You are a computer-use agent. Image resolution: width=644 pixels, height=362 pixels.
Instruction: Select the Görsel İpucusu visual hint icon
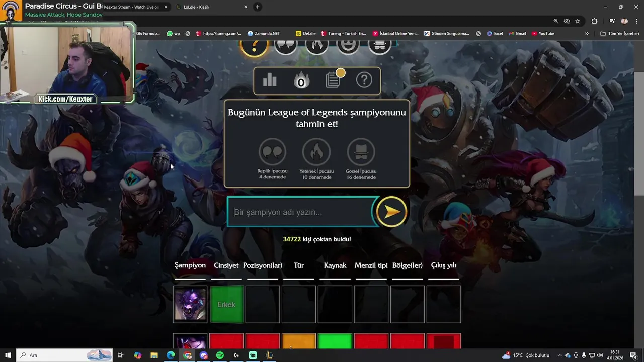tap(361, 152)
